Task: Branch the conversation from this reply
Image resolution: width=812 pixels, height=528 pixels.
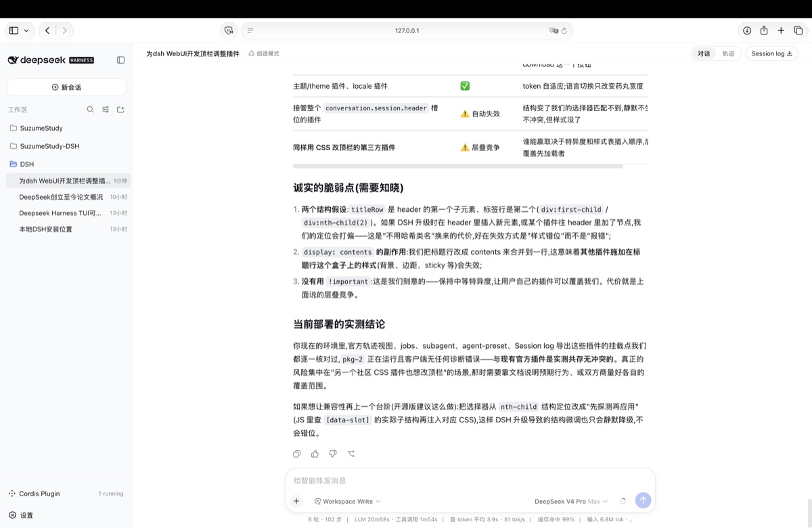Action: 351,454
